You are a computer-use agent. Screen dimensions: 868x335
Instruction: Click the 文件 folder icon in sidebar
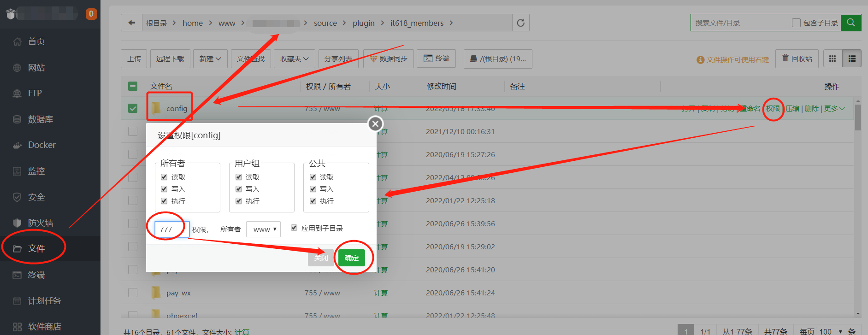tap(17, 249)
